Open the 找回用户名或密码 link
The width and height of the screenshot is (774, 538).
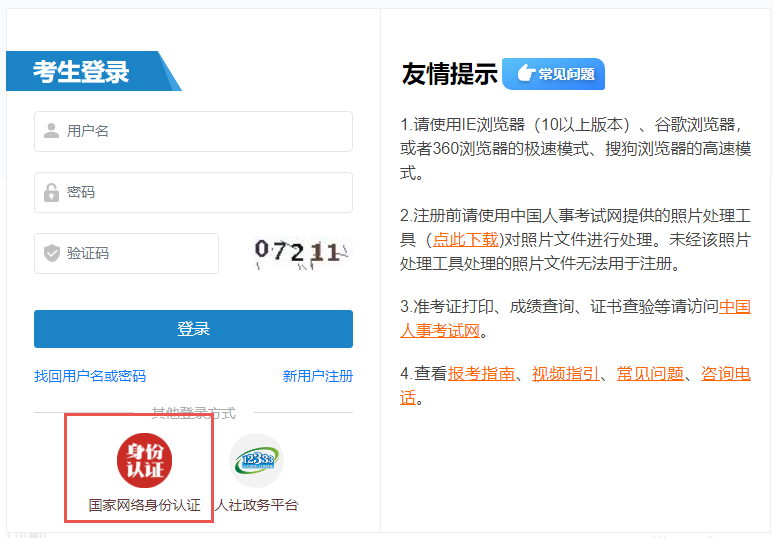(x=90, y=376)
